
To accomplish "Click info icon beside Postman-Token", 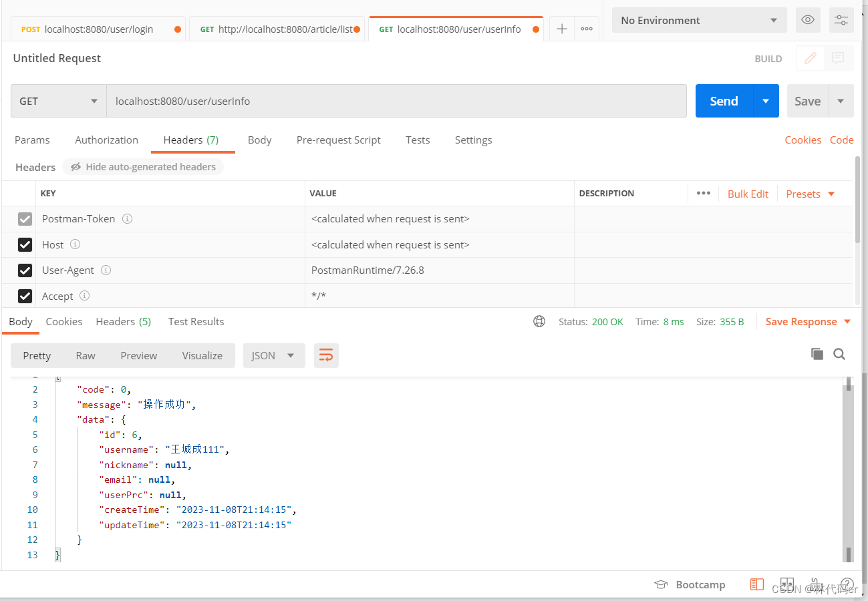I will coord(127,218).
